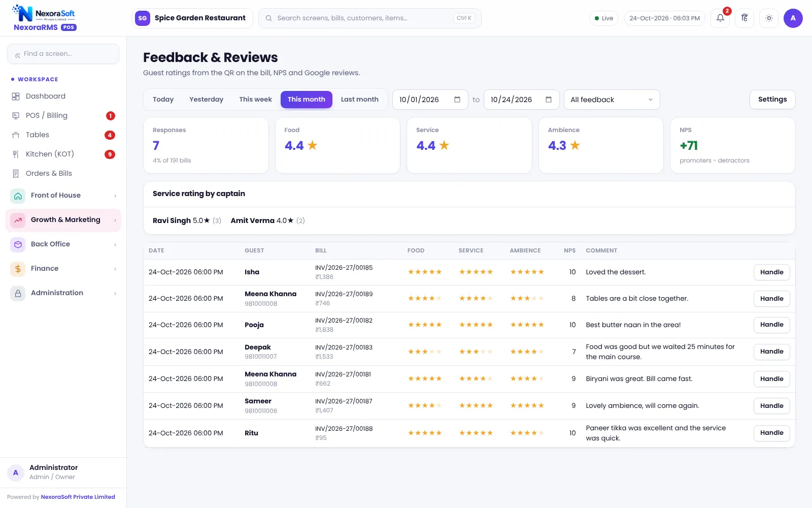Image resolution: width=812 pixels, height=508 pixels.
Task: Expand the Finance section chevron
Action: point(115,269)
